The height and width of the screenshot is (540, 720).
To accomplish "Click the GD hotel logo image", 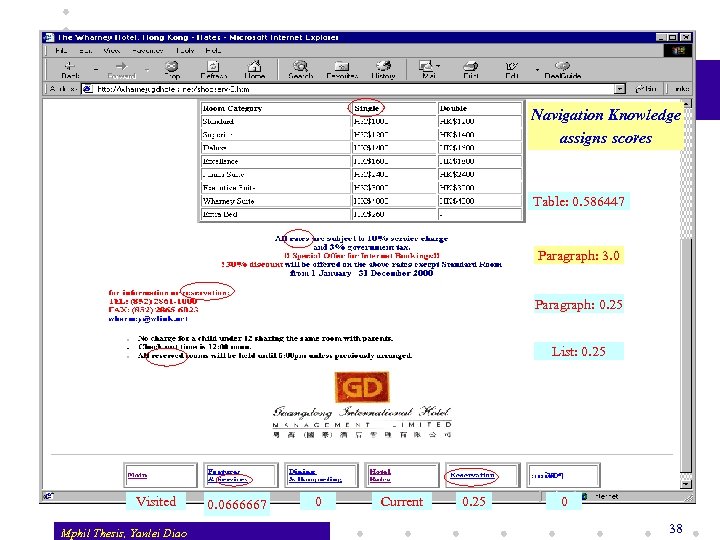I will point(362,387).
